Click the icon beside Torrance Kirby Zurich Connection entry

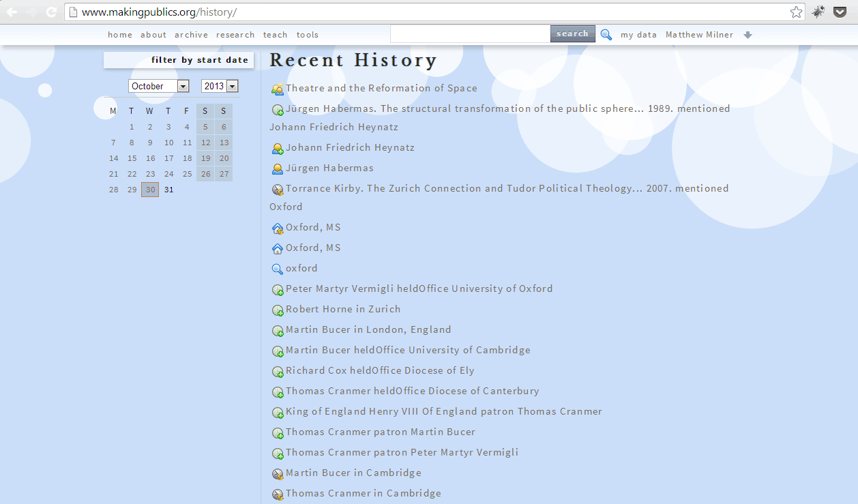pos(278,190)
